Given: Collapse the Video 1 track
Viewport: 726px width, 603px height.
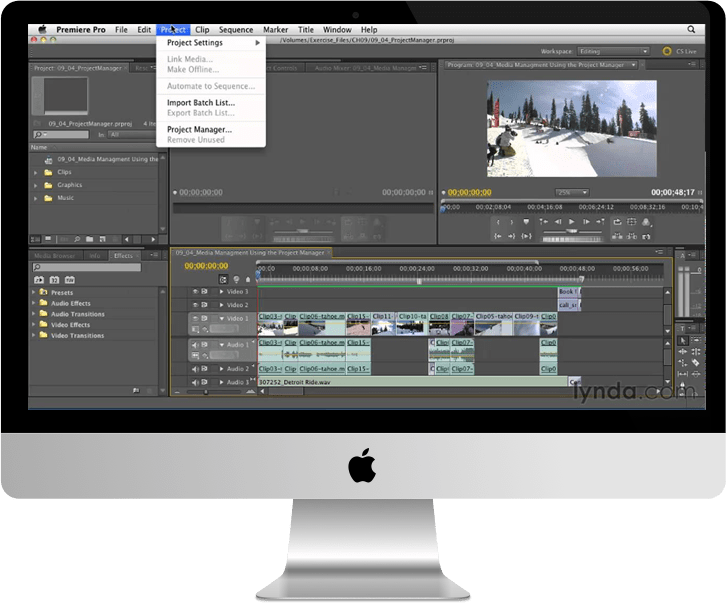Looking at the screenshot, I should point(222,319).
